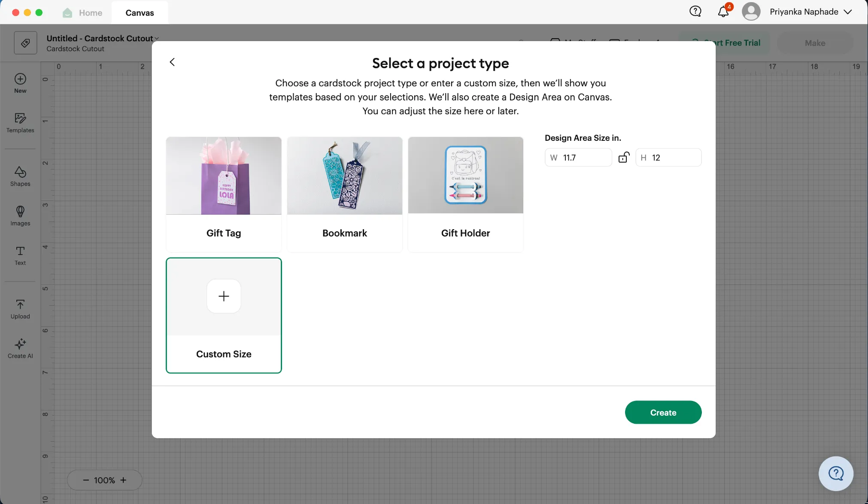Viewport: 868px width, 504px height.
Task: Expand the Priyanka Naphade account menu
Action: pyautogui.click(x=848, y=12)
